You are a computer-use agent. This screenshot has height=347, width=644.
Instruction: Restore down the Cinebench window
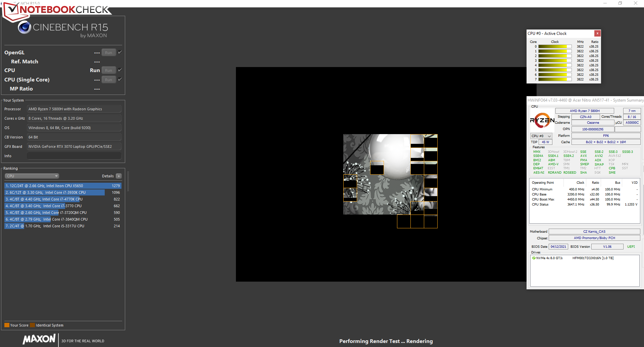coord(620,3)
